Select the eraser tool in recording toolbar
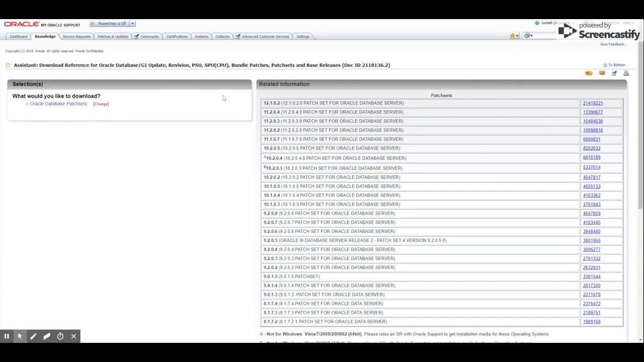The height and width of the screenshot is (362, 644). coord(47,336)
